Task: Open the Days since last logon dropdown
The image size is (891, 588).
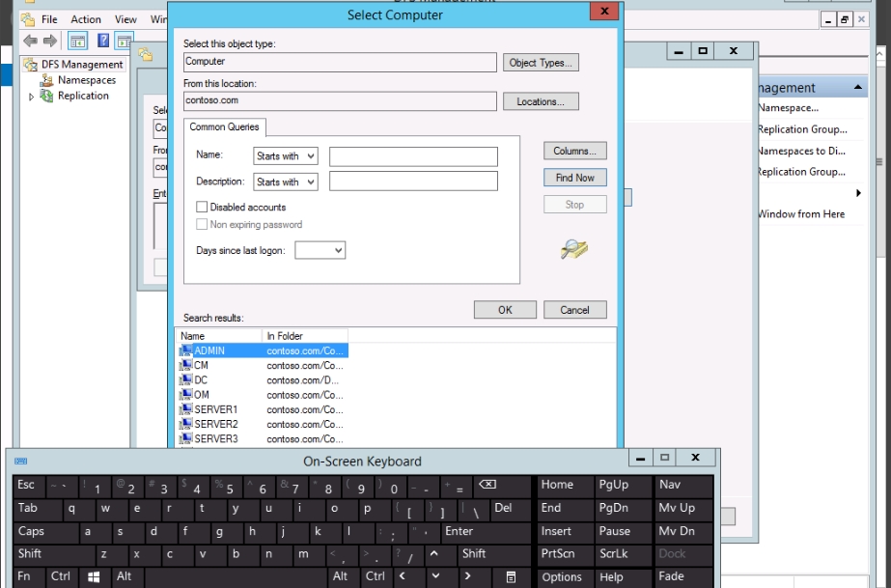Action: click(x=320, y=250)
